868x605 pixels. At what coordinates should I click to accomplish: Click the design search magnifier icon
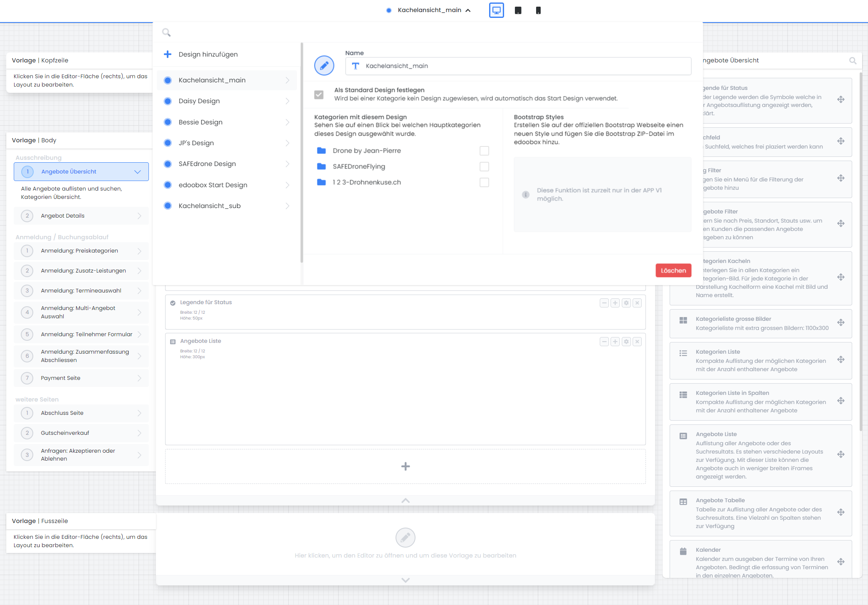point(166,32)
